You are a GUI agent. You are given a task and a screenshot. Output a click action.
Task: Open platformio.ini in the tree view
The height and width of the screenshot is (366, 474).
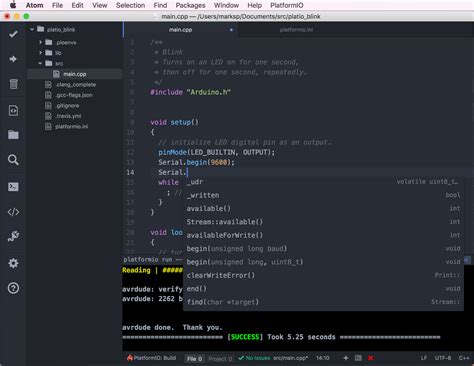pyautogui.click(x=71, y=127)
